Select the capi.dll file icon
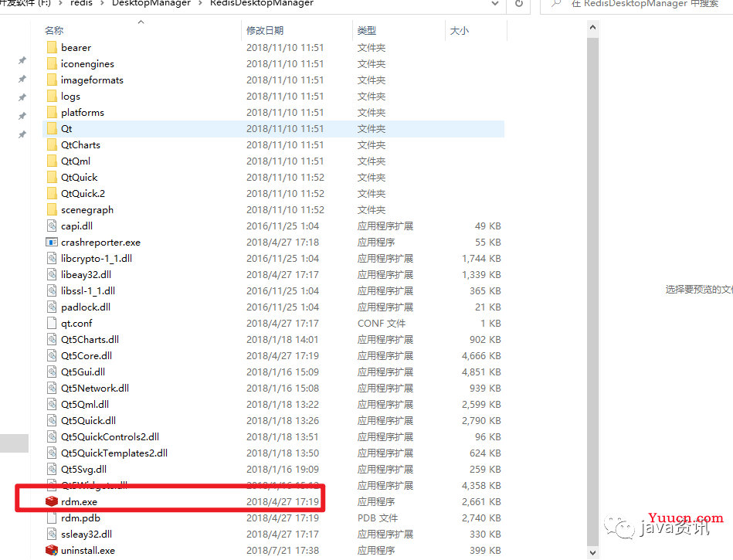Screen dimensions: 733x560 click(x=52, y=226)
